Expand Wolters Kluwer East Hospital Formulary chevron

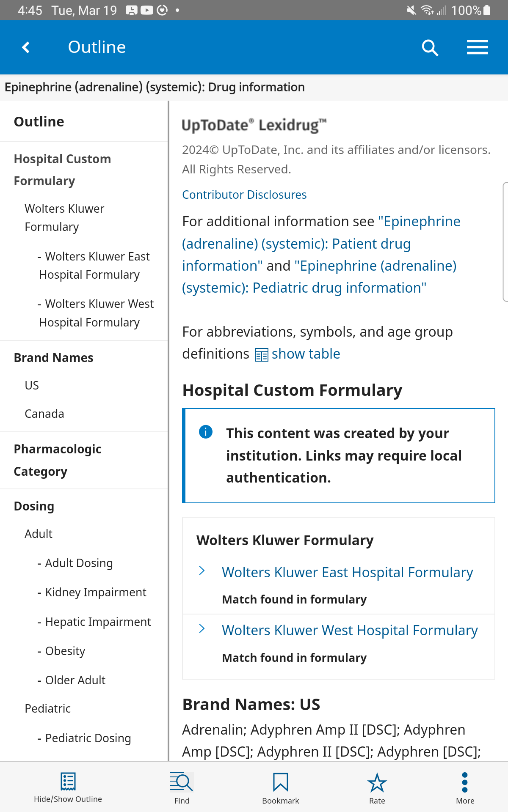tap(202, 571)
